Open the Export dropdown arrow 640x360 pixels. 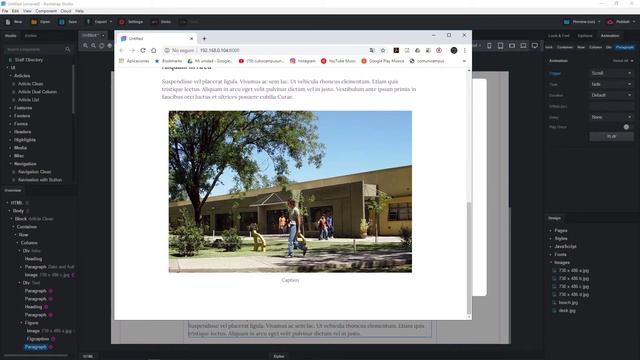click(x=111, y=22)
